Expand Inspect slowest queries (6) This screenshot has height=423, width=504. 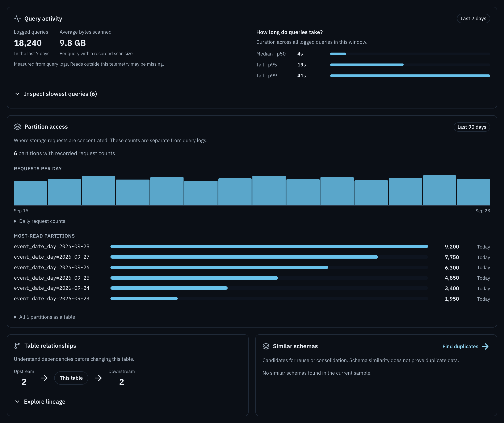tap(56, 94)
